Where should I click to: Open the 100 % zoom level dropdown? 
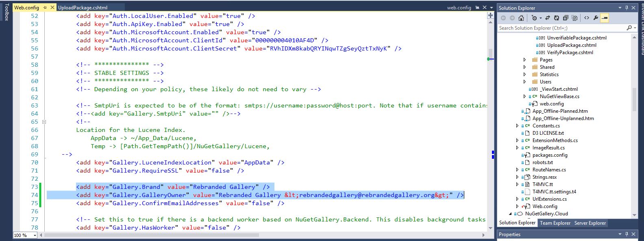point(35,235)
